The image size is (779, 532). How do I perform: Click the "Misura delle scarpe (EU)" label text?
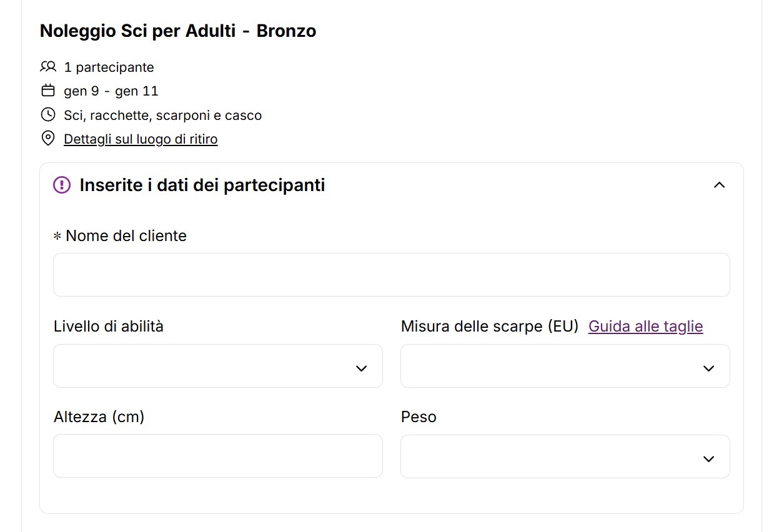pyautogui.click(x=490, y=326)
